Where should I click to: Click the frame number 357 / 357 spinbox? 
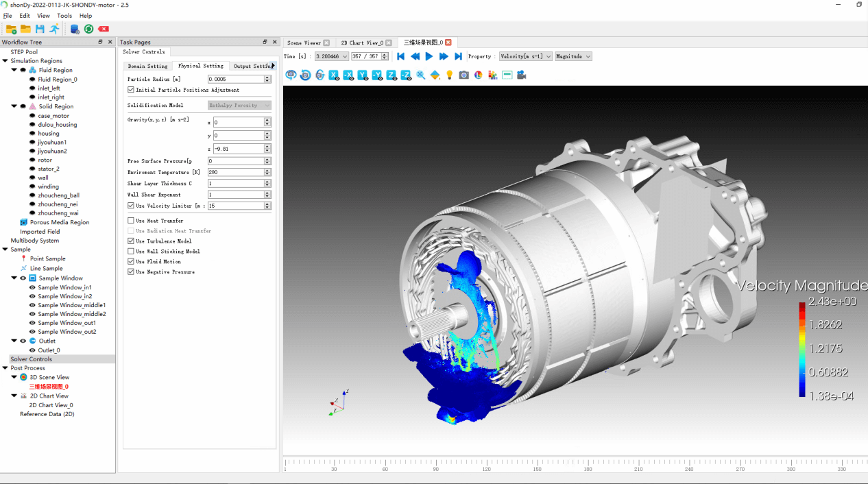[370, 56]
